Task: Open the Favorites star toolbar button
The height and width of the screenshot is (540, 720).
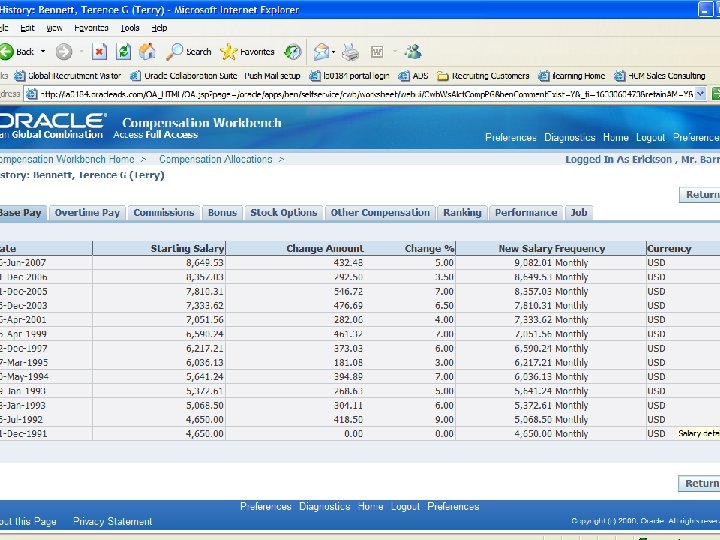Action: click(247, 51)
